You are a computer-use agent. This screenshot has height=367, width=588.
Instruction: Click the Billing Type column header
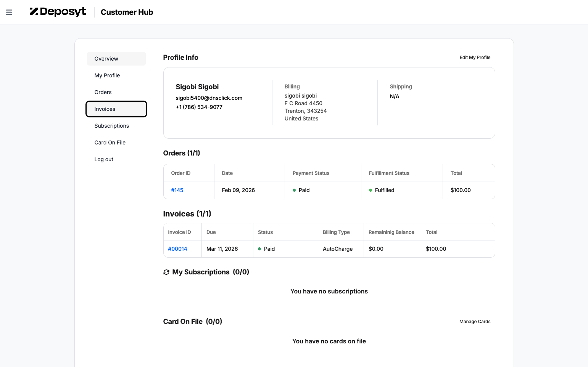[x=336, y=232]
